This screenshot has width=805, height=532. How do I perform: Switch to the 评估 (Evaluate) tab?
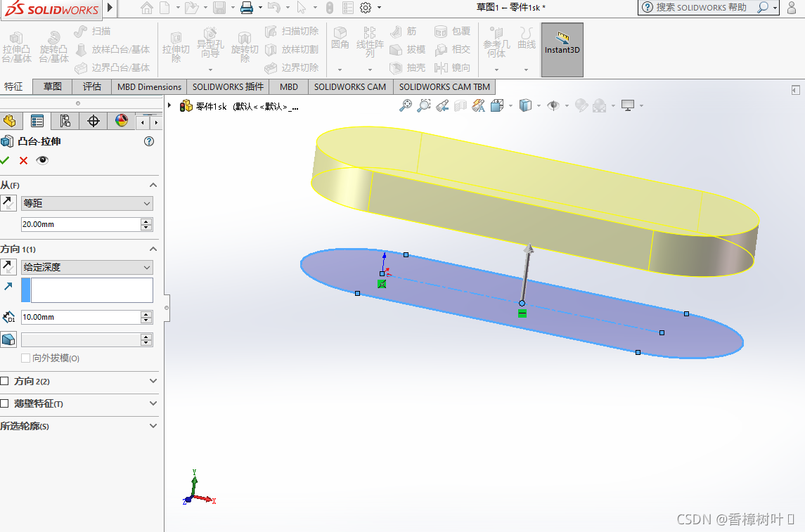coord(92,86)
